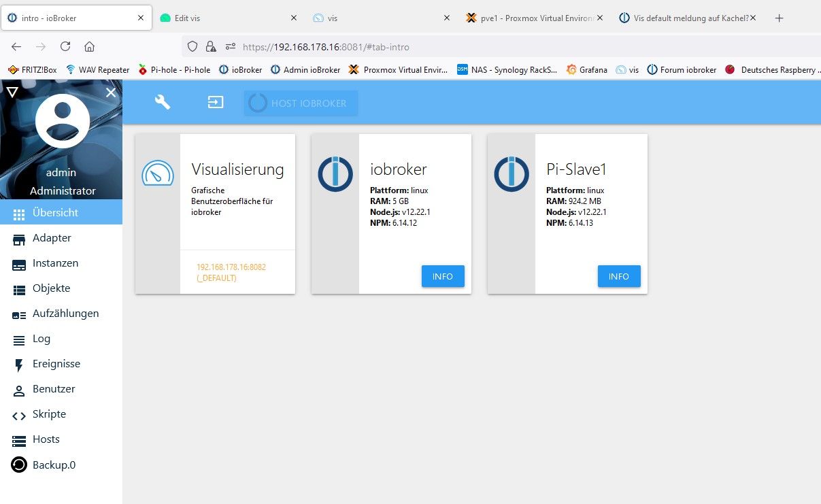Open a new browser tab with plus
This screenshot has height=504, width=821.
(x=780, y=18)
